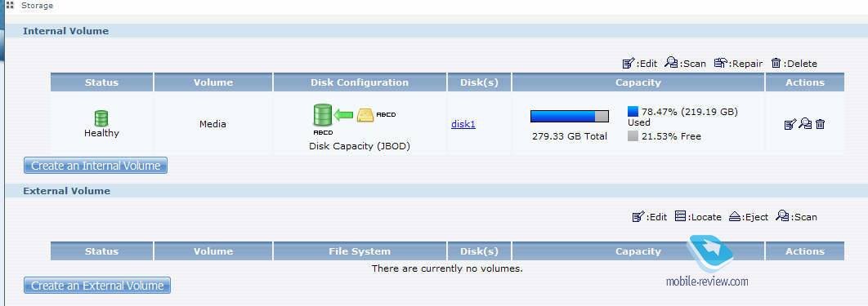Viewport: 868px width, 306px height.
Task: Delete the Media volume with the trash icon
Action: point(820,124)
